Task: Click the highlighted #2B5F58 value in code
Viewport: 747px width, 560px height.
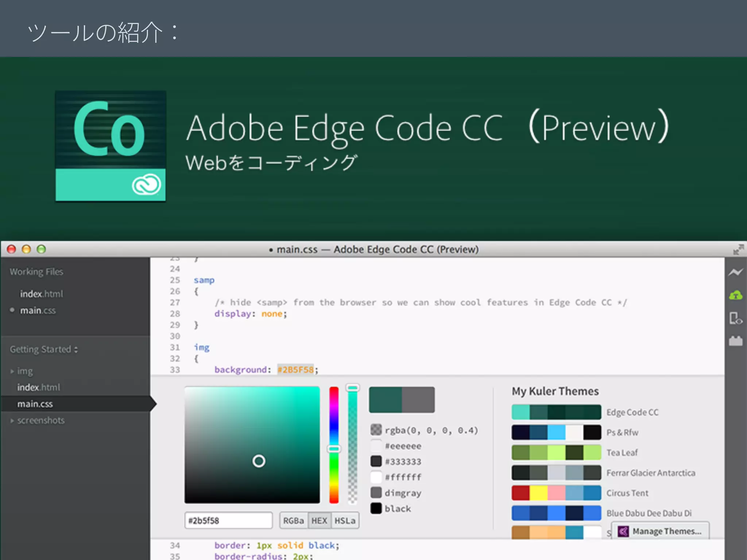Action: 295,370
